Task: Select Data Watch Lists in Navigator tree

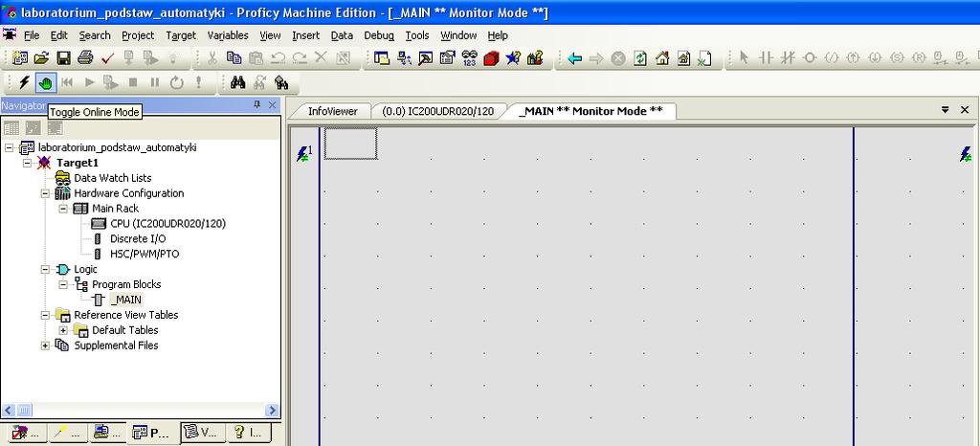Action: [113, 178]
